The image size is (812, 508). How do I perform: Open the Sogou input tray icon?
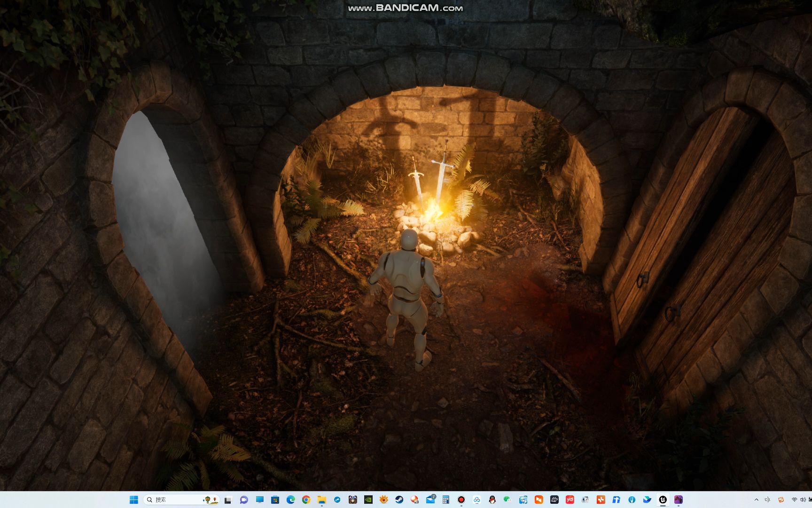781,500
